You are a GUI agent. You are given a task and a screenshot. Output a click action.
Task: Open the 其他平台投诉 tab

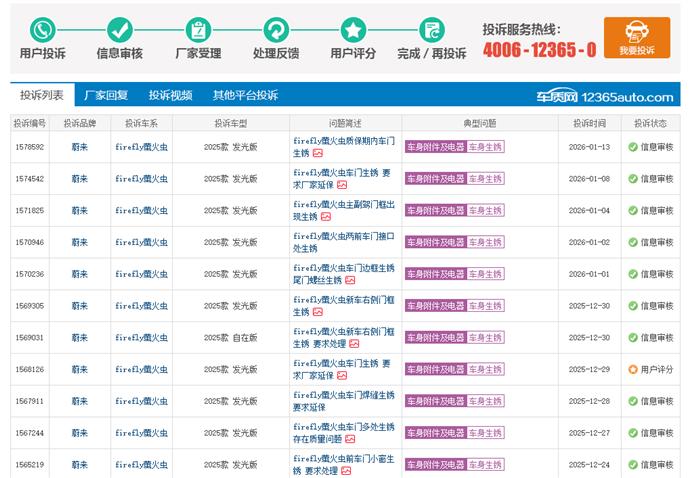point(245,96)
